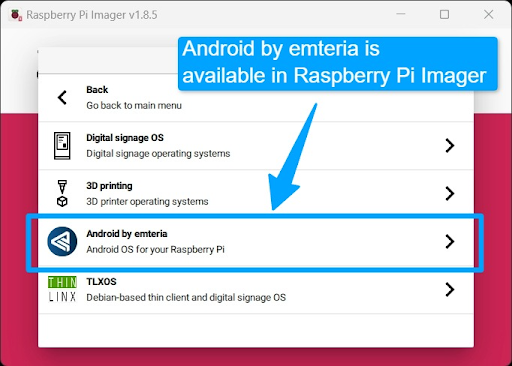Select the Back menu title
Viewport: 512px width, 366px height.
tap(97, 90)
